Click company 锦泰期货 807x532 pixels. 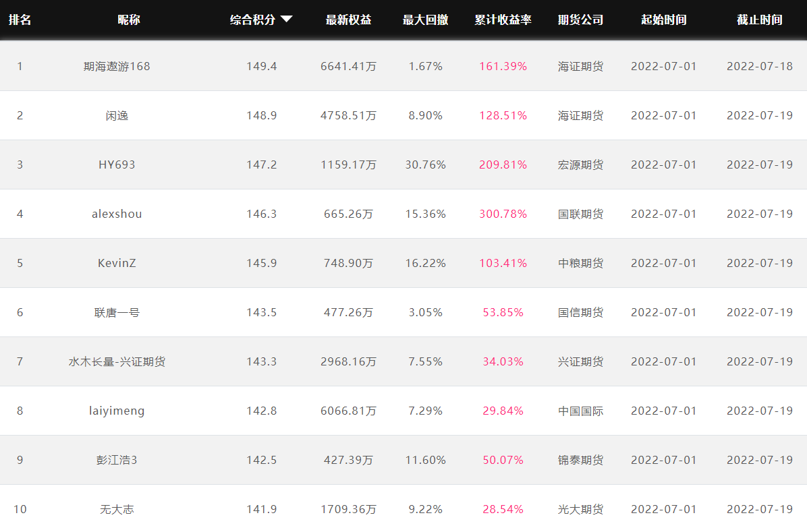tap(580, 460)
